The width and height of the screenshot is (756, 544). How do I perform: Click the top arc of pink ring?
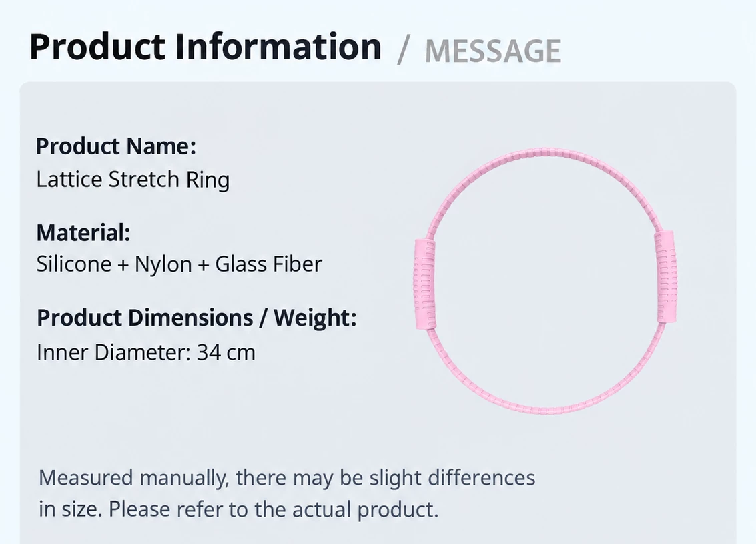coord(545,152)
